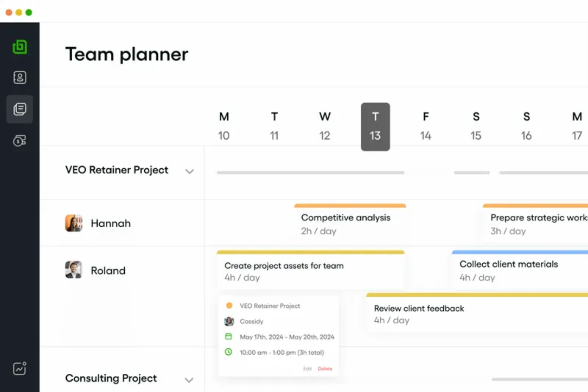Click Edit in the task popup
The height and width of the screenshot is (392, 588).
click(307, 369)
